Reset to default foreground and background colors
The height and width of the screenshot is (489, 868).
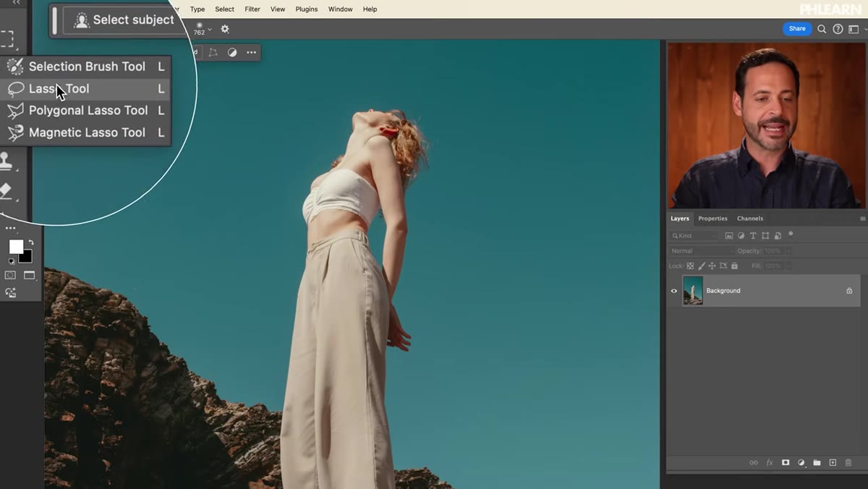(x=12, y=260)
